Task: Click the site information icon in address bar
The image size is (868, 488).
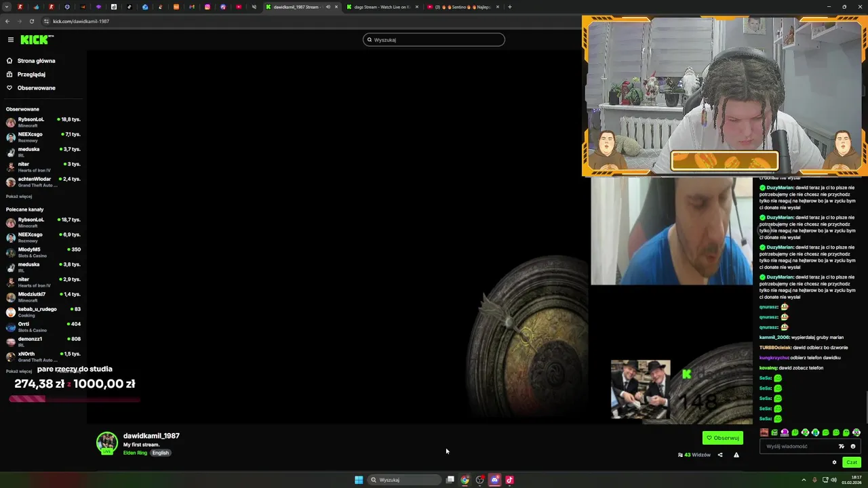Action: (46, 21)
